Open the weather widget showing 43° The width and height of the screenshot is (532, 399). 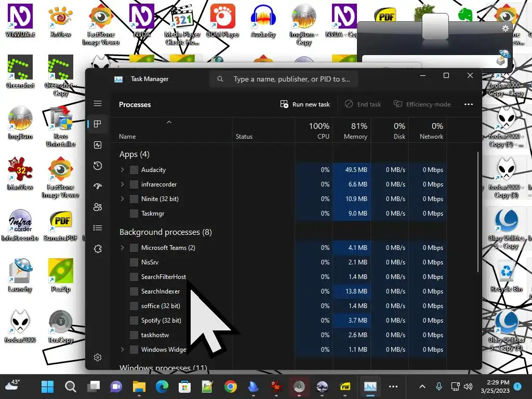tap(13, 386)
